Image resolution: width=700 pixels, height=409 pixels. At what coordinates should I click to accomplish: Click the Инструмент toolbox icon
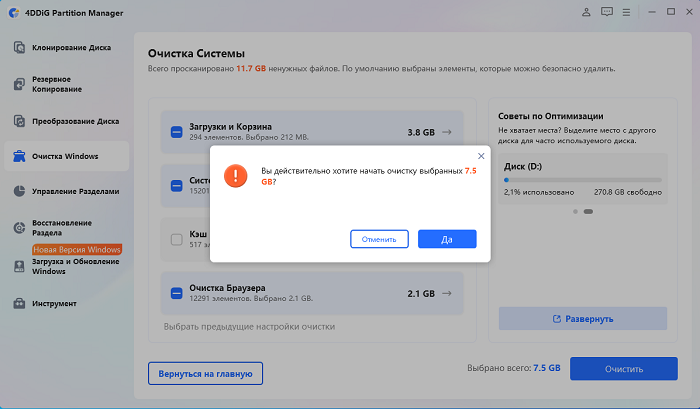[x=19, y=304]
